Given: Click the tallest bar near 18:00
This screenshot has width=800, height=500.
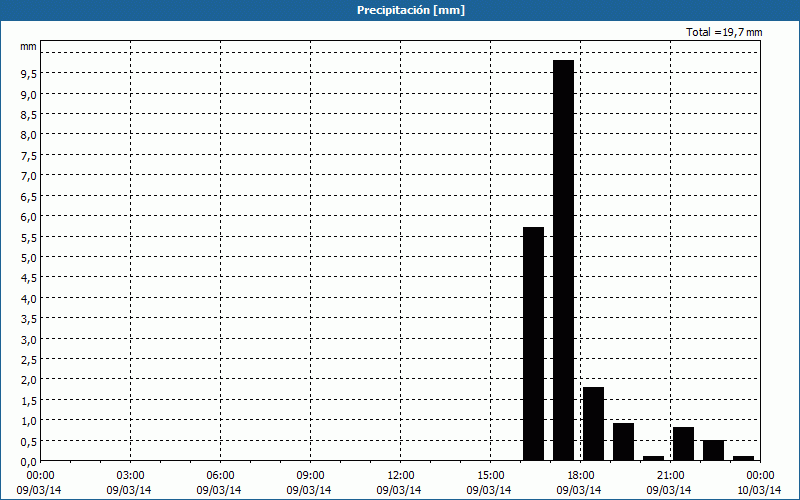Looking at the screenshot, I should (x=563, y=260).
